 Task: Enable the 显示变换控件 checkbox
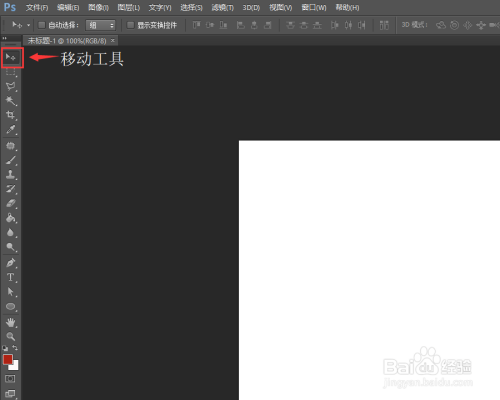[130, 25]
